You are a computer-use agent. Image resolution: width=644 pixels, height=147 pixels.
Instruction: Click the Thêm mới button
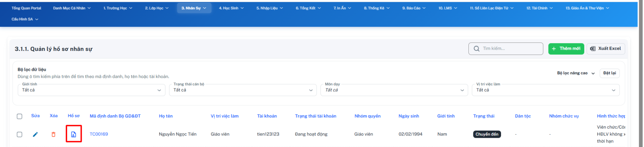tap(566, 49)
